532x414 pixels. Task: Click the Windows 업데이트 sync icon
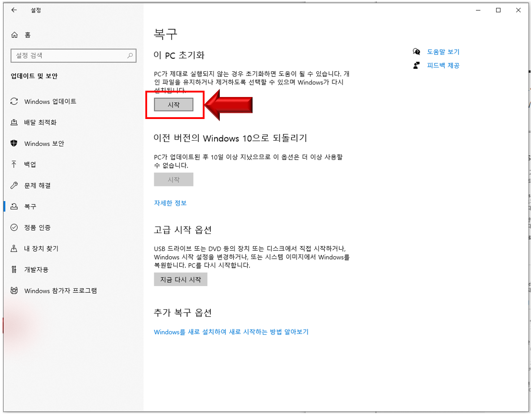click(14, 101)
